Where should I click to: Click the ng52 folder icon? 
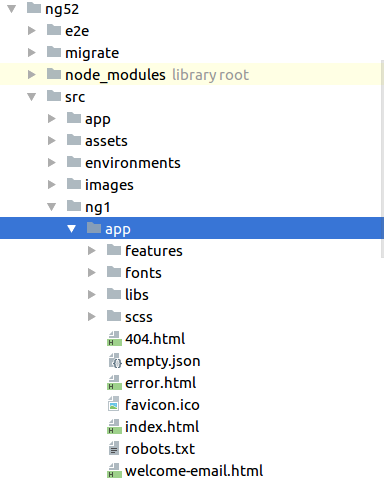34,8
